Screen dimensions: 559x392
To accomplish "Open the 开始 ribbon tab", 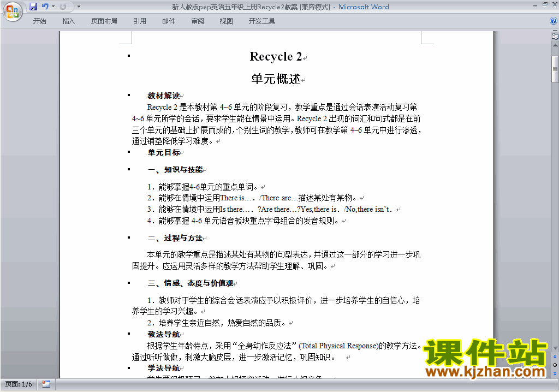I will click(39, 21).
